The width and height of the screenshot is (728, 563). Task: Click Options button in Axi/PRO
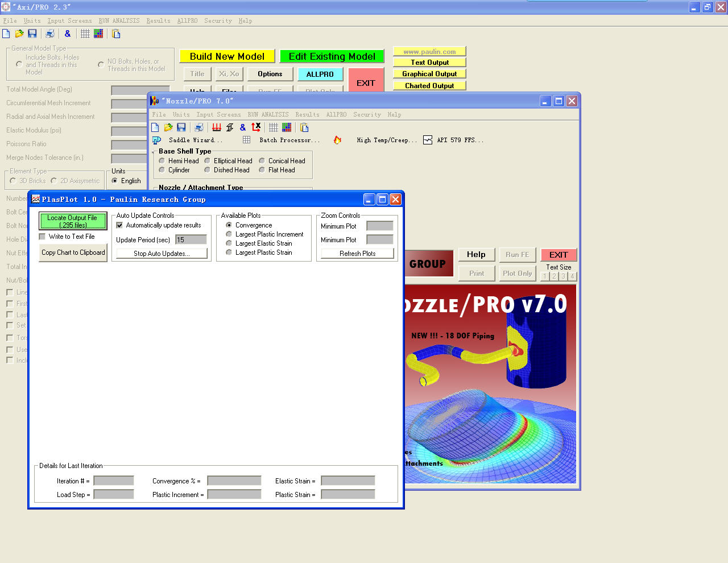click(270, 74)
